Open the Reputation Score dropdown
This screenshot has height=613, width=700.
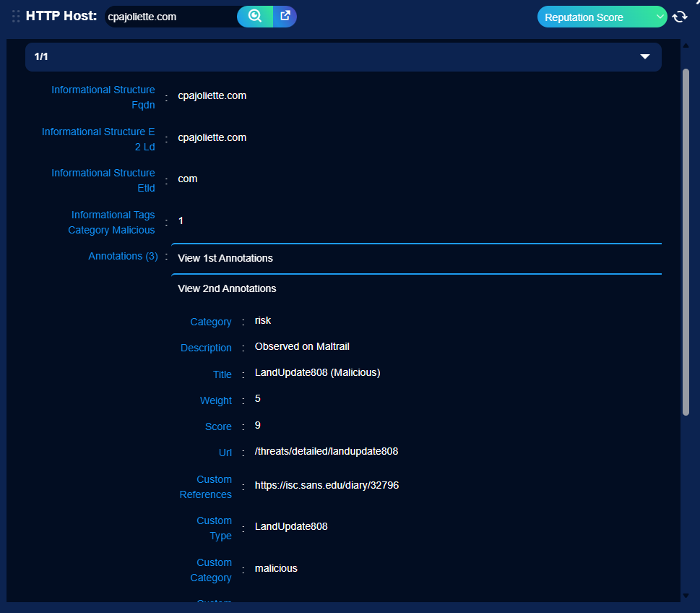(x=602, y=17)
